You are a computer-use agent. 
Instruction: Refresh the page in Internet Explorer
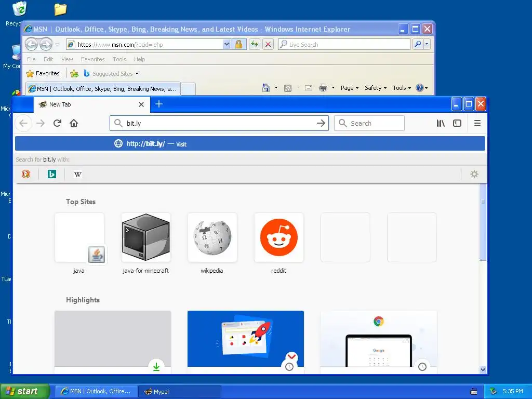pos(255,45)
